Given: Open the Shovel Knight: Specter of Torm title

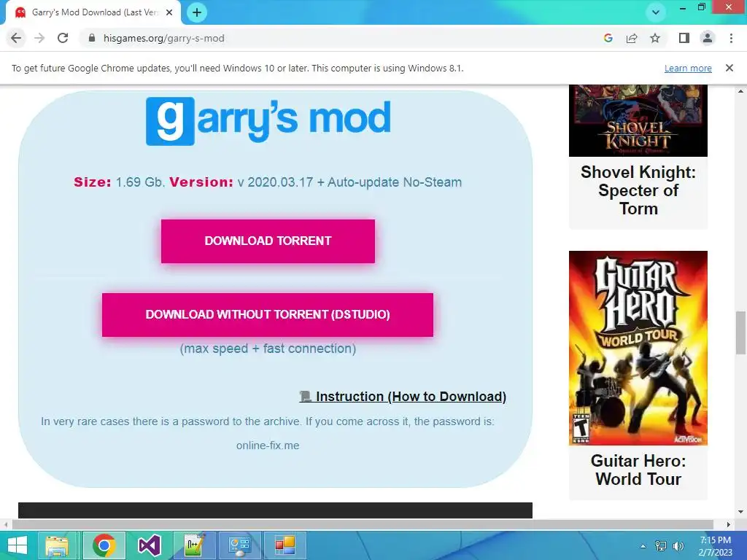Looking at the screenshot, I should (x=638, y=190).
